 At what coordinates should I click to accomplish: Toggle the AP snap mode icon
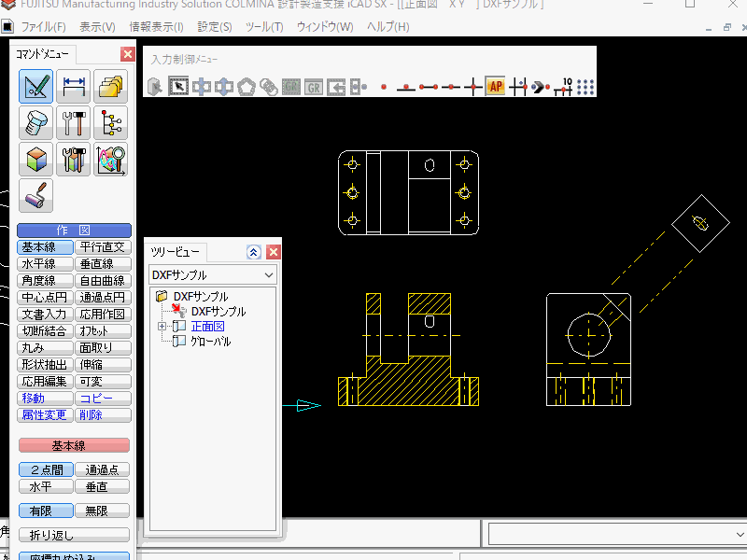495,88
